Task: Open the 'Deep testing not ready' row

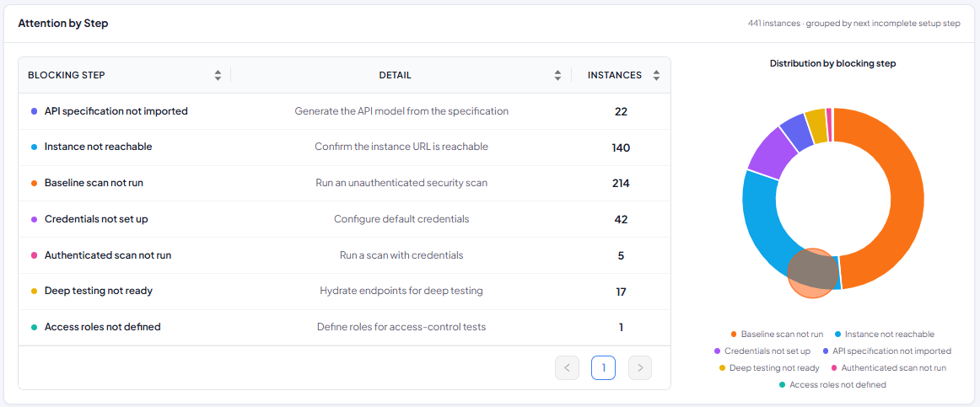Action: pos(344,292)
